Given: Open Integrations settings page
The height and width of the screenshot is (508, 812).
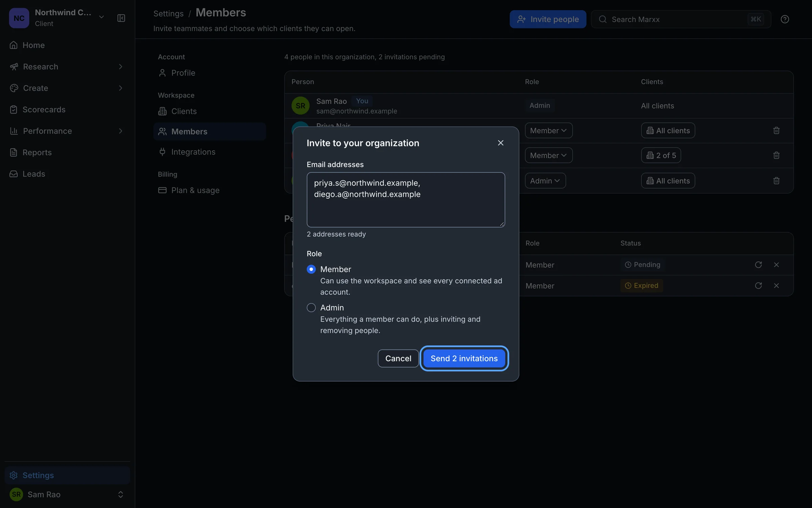Looking at the screenshot, I should click(209, 152).
